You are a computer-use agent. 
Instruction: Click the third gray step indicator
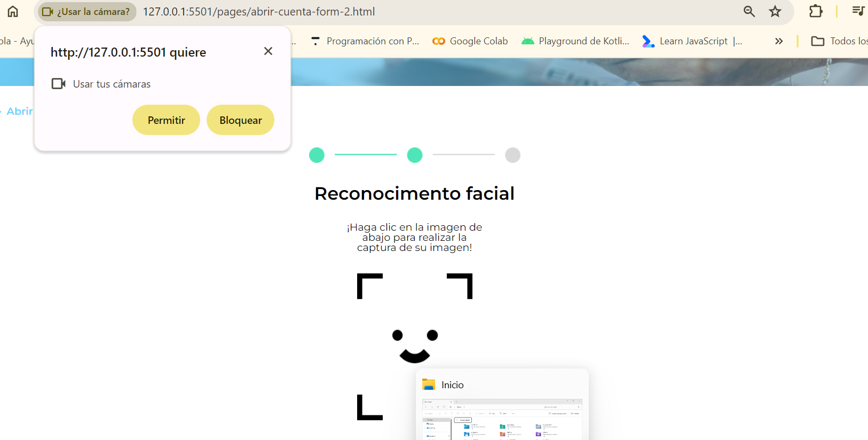pos(512,155)
